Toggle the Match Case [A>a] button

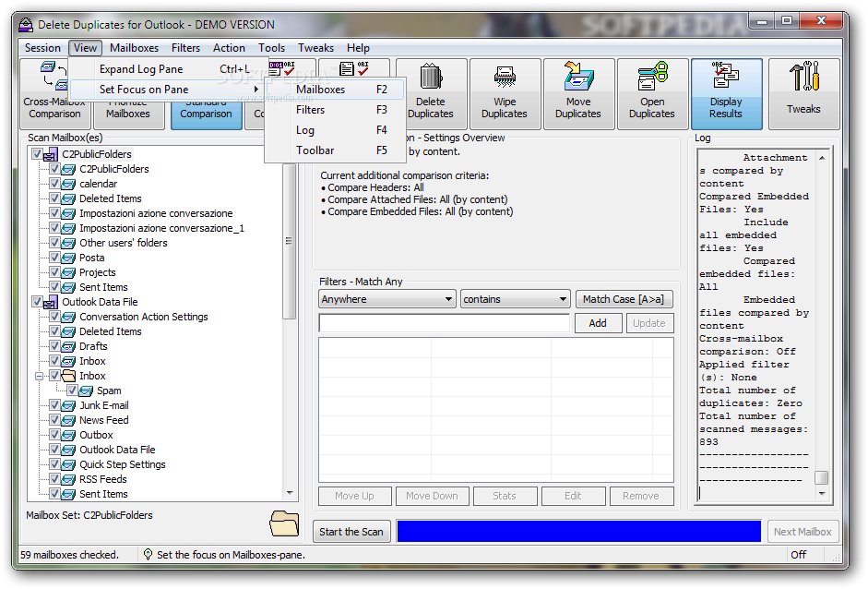624,299
